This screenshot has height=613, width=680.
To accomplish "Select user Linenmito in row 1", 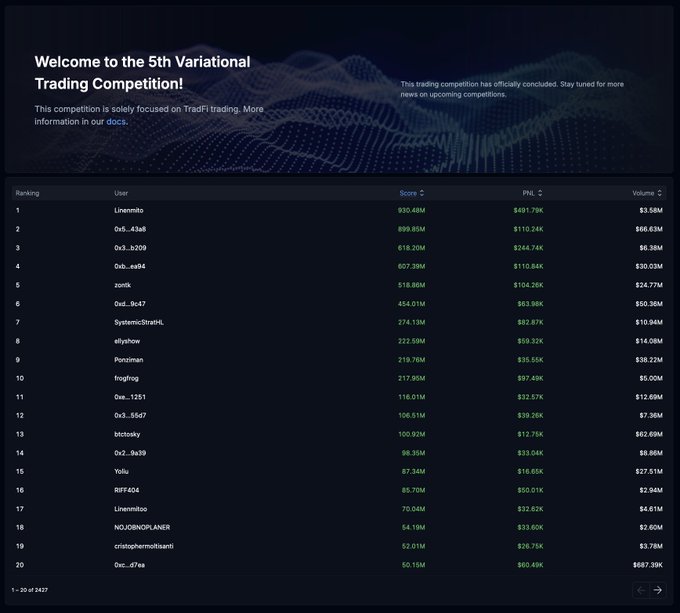I will tap(129, 210).
